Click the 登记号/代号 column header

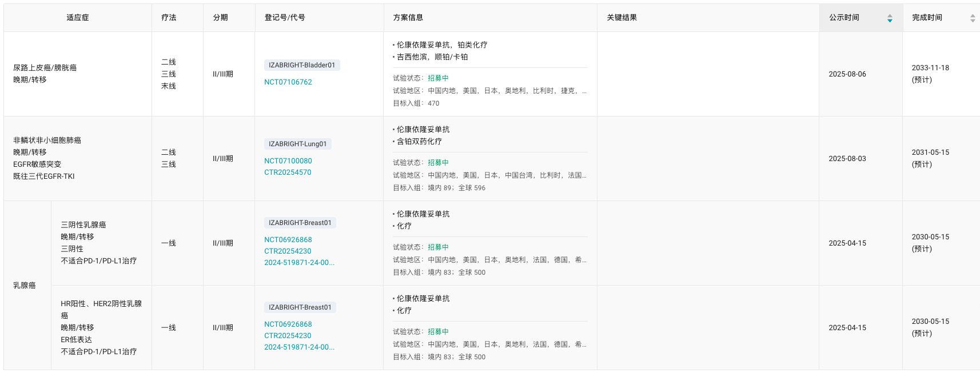pyautogui.click(x=285, y=18)
